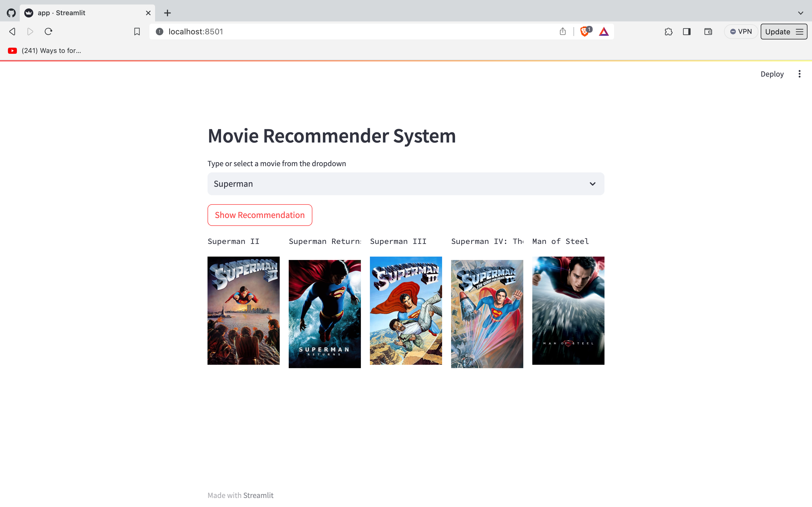Expand the movie selection dropdown
Image resolution: width=812 pixels, height=507 pixels.
click(592, 184)
